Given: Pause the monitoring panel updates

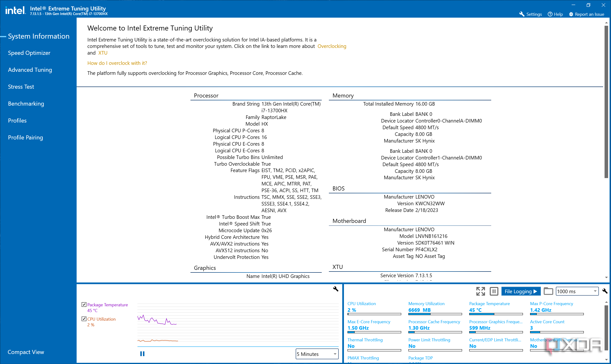Looking at the screenshot, I should click(494, 291).
